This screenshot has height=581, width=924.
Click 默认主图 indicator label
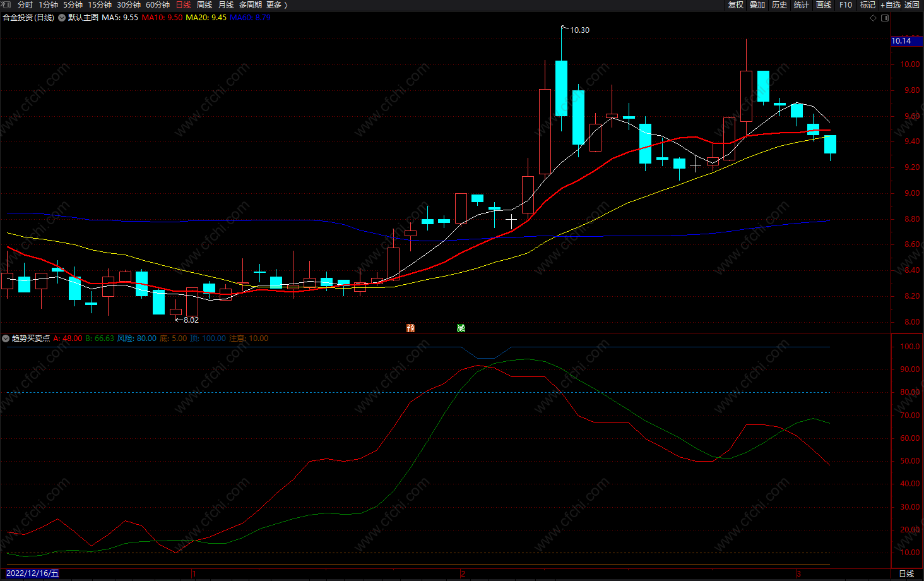coord(83,18)
